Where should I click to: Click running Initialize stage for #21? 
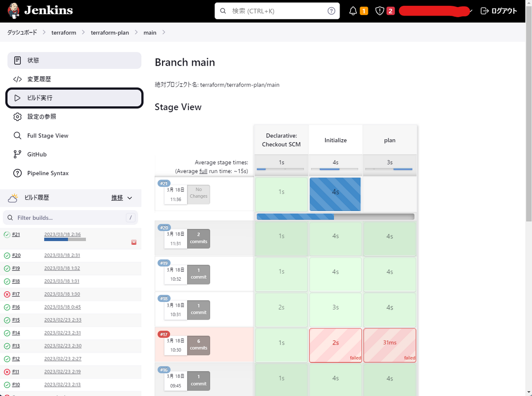[335, 194]
